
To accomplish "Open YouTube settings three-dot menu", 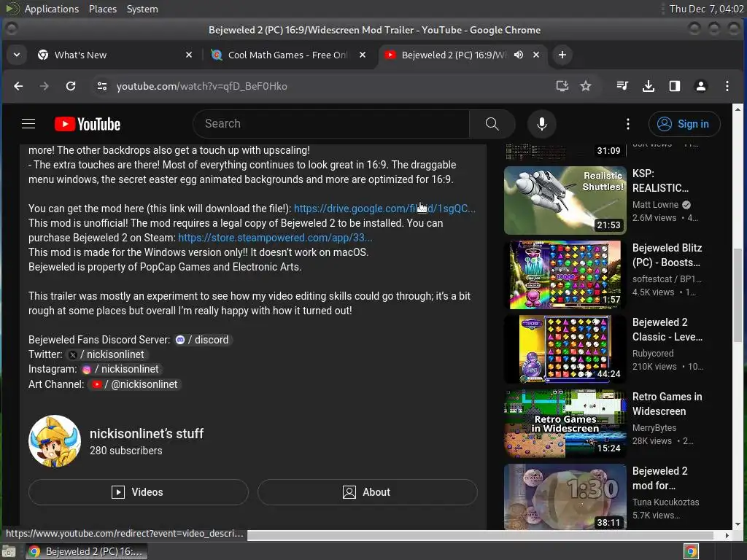I will click(628, 124).
